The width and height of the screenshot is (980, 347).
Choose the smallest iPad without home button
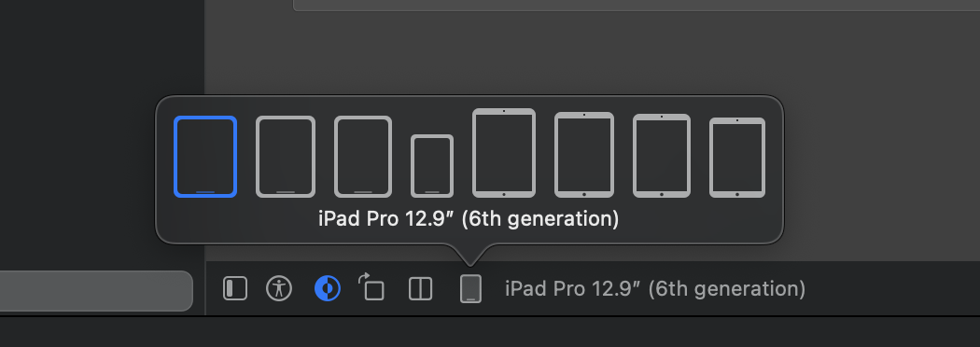[x=432, y=166]
